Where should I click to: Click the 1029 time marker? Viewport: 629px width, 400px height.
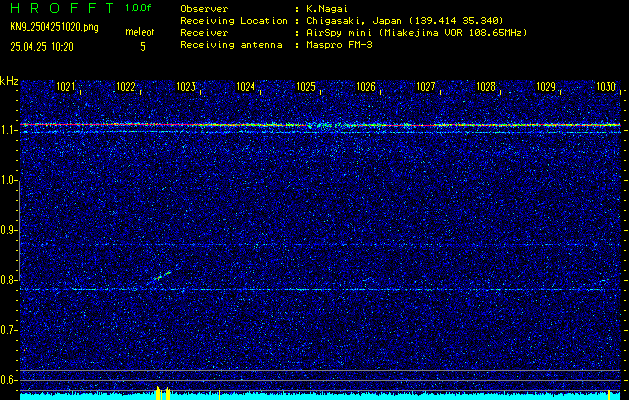(546, 87)
